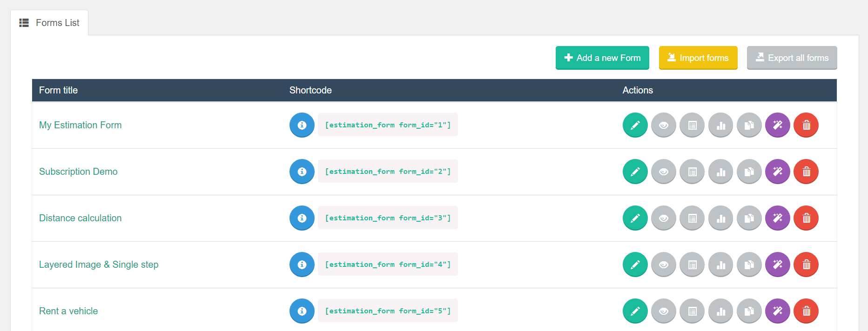Open form designer wand for Distance calculation
The image size is (868, 331).
(x=778, y=218)
